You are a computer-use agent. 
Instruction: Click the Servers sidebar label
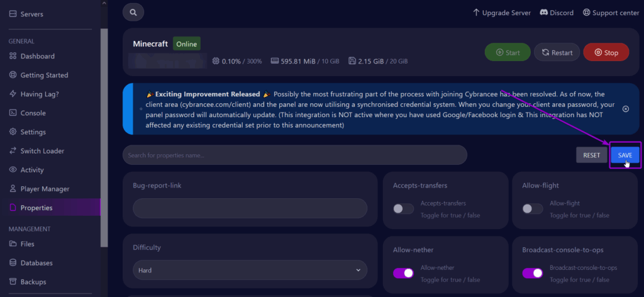(x=31, y=14)
